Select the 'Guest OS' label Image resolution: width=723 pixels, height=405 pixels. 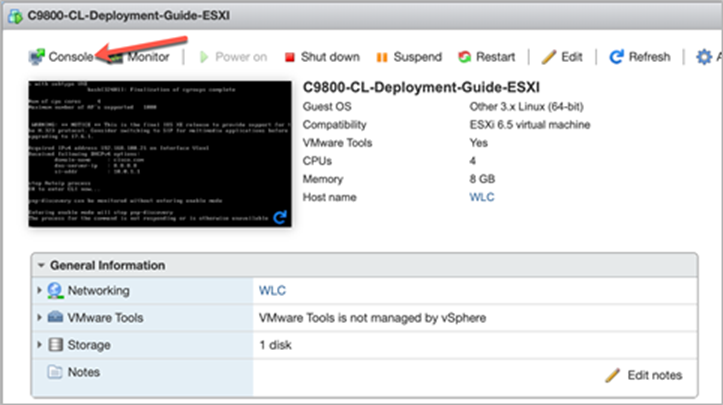pos(327,107)
